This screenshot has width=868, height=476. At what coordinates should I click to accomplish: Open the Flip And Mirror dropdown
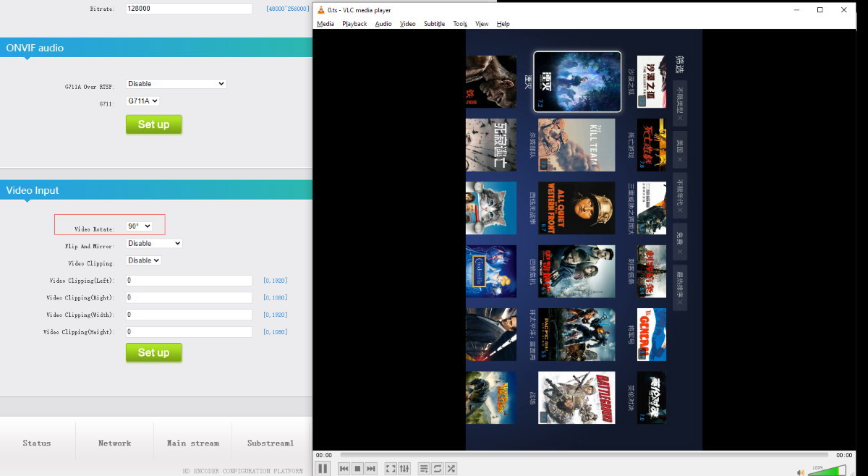[154, 244]
